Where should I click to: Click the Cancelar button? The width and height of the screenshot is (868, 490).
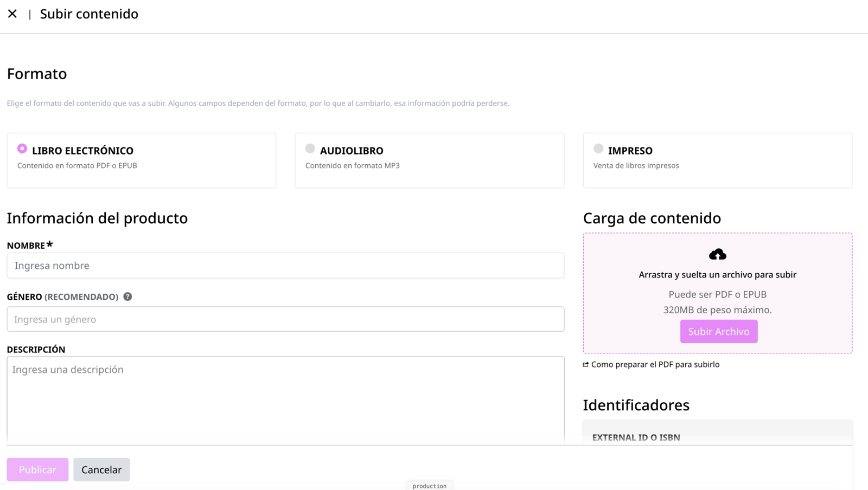(x=101, y=469)
